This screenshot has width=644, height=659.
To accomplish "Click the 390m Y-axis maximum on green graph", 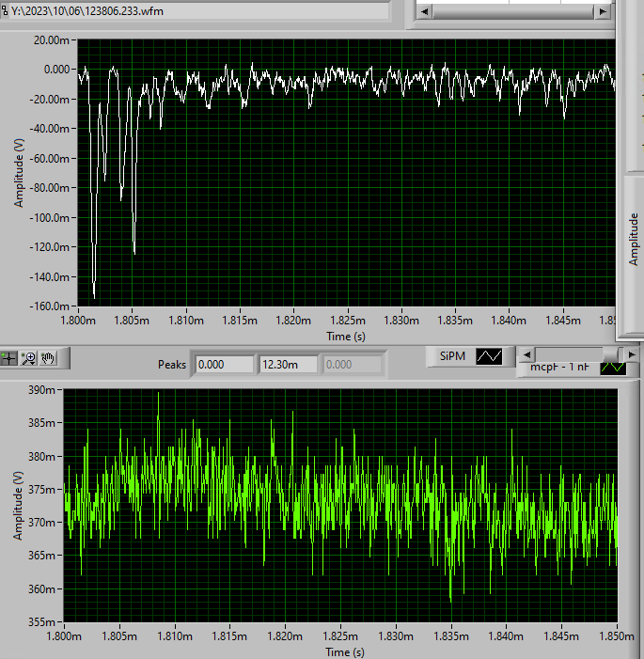I will coord(41,390).
